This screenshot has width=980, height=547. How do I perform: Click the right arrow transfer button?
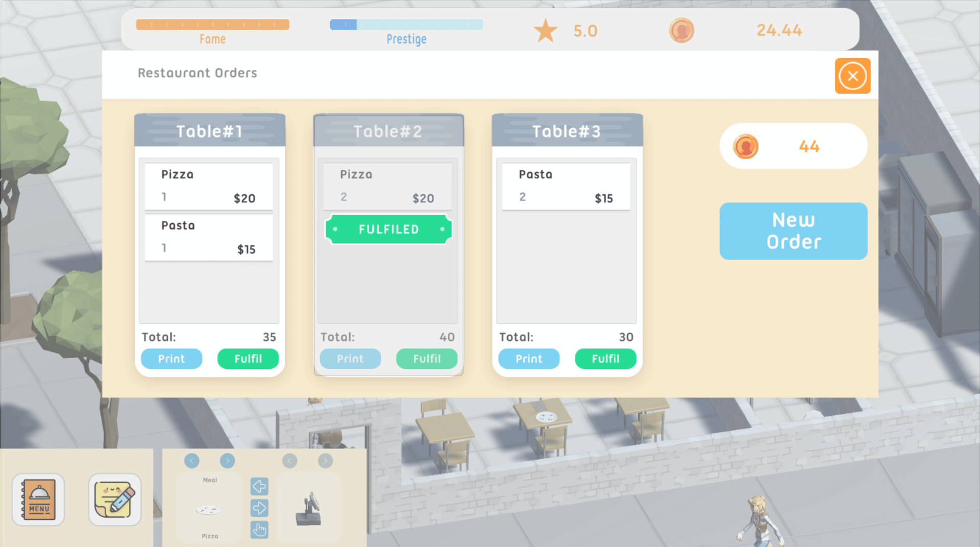point(259,508)
